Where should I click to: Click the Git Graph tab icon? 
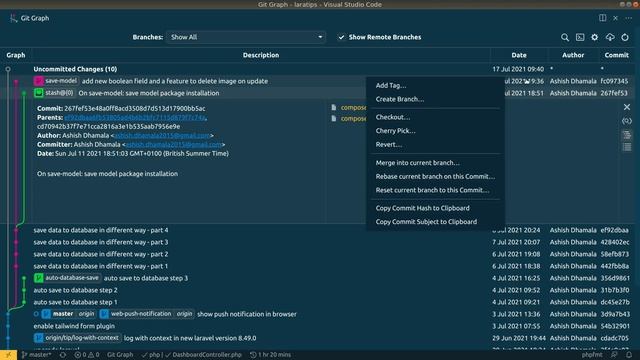(13, 18)
